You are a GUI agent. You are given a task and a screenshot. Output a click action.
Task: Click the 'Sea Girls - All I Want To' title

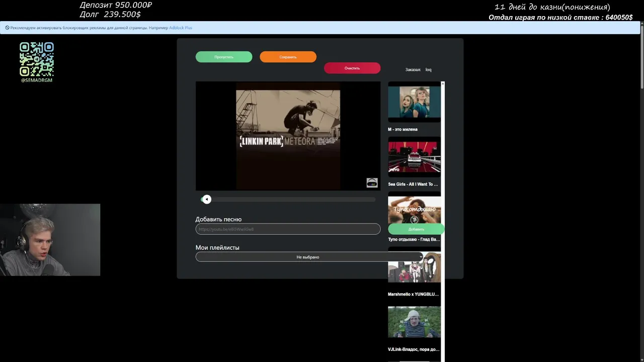pos(413,185)
